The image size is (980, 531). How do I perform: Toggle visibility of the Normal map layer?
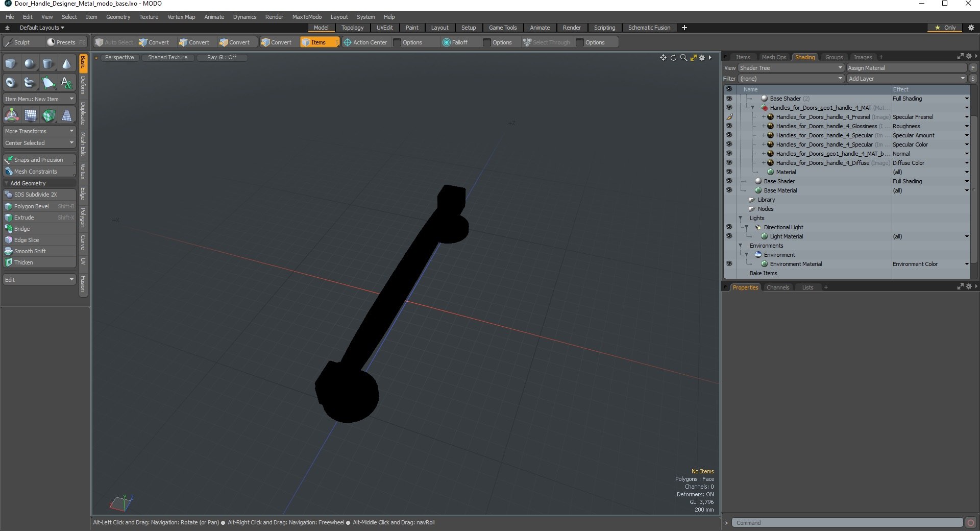pyautogui.click(x=729, y=154)
